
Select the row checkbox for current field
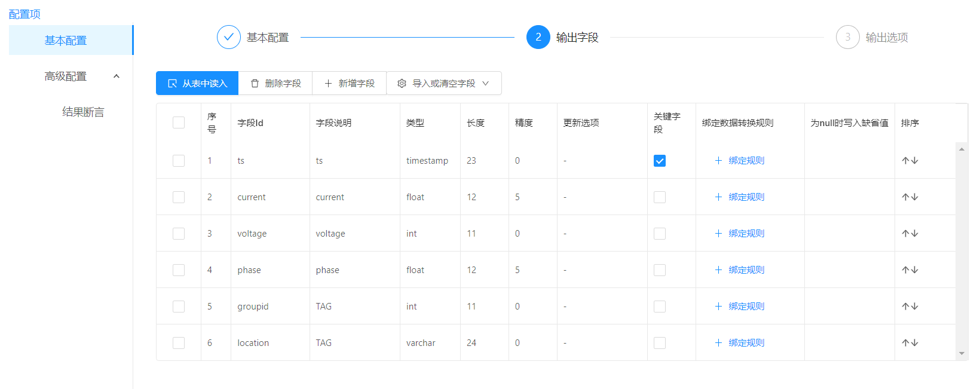(178, 197)
